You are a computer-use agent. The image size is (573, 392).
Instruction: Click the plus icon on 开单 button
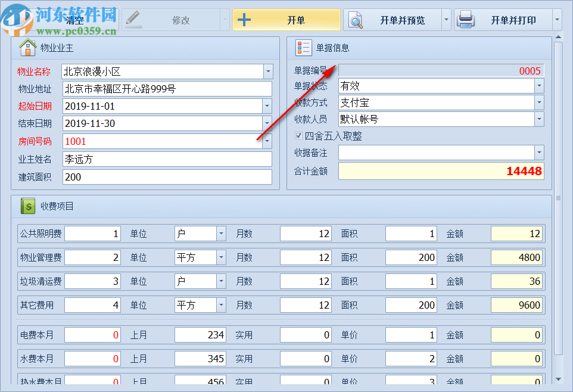point(243,19)
